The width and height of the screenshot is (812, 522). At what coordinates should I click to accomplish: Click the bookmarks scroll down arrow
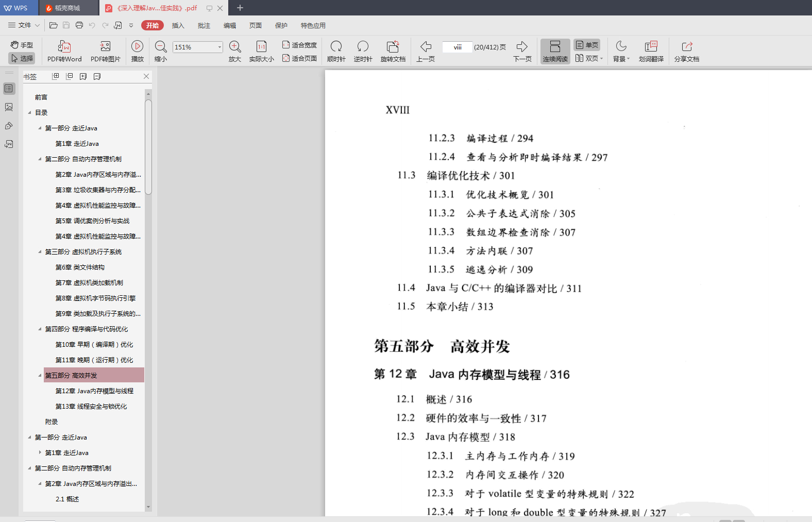148,507
